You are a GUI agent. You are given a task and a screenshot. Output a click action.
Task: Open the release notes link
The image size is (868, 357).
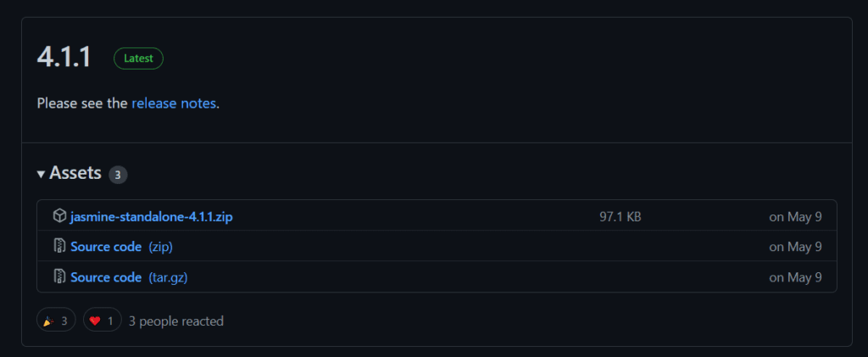(174, 103)
